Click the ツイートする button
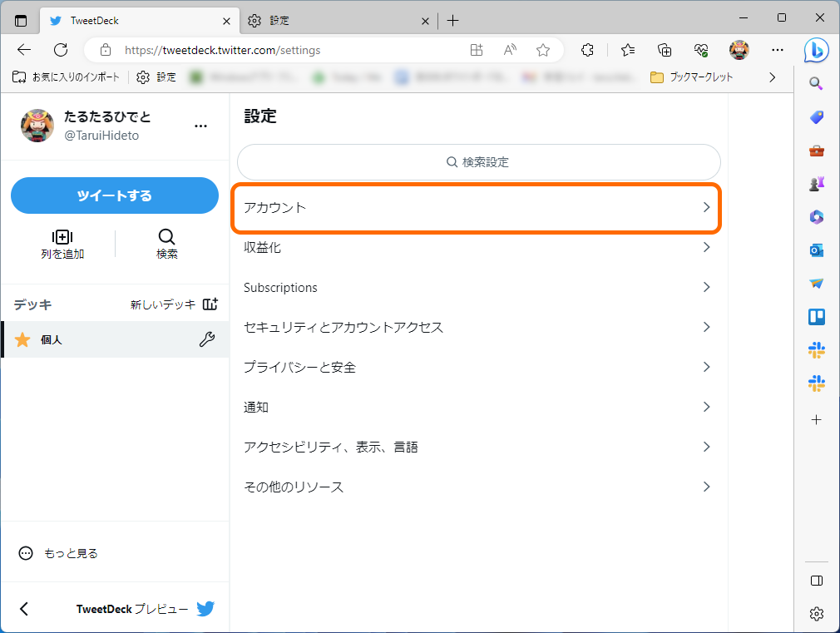This screenshot has width=840, height=633. (114, 195)
